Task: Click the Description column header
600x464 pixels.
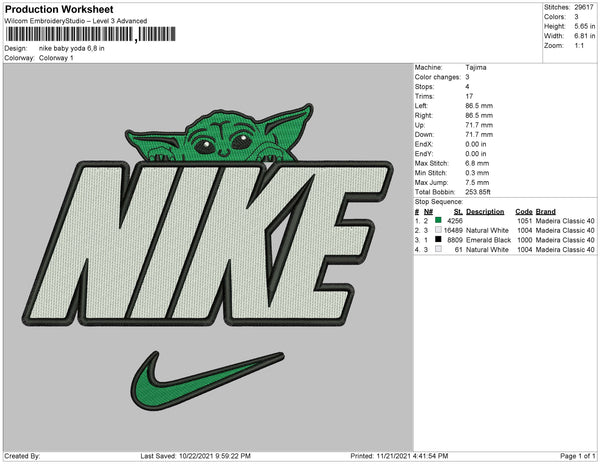Action: tap(485, 212)
